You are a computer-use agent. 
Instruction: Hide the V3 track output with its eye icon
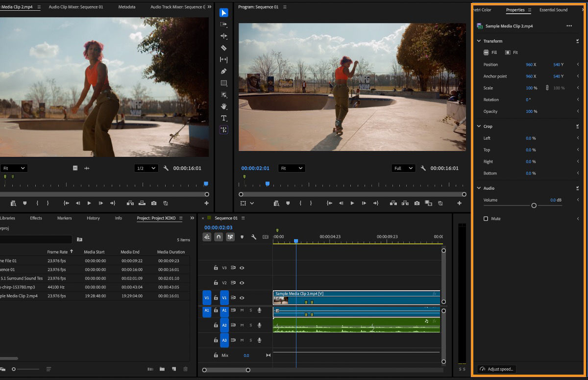click(241, 268)
